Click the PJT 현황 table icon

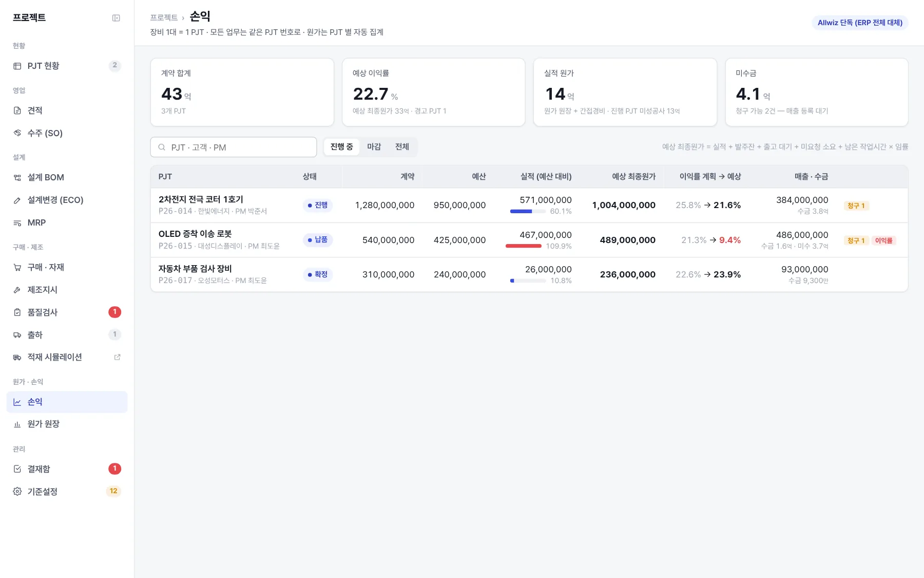(x=17, y=66)
